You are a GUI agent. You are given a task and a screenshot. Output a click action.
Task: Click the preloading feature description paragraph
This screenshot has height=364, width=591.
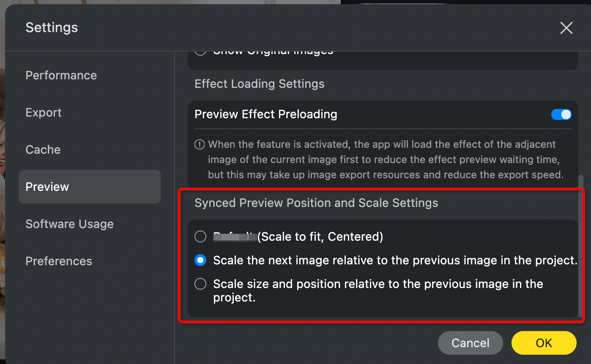385,160
